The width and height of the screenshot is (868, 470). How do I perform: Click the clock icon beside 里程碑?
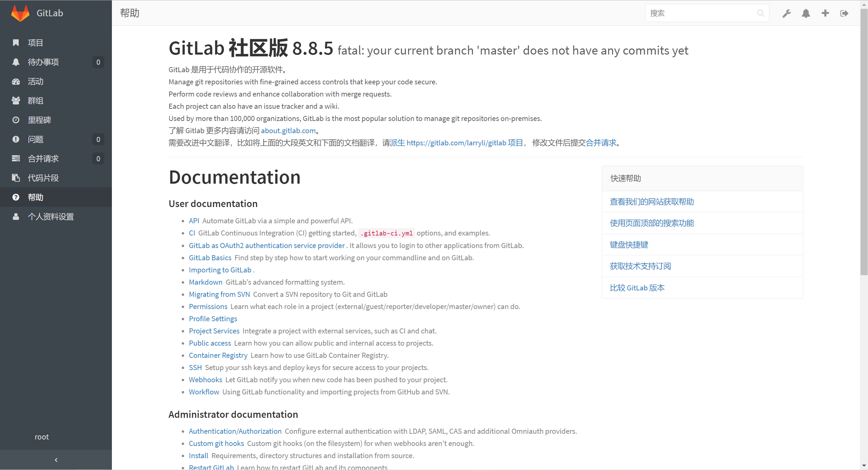[x=16, y=120]
